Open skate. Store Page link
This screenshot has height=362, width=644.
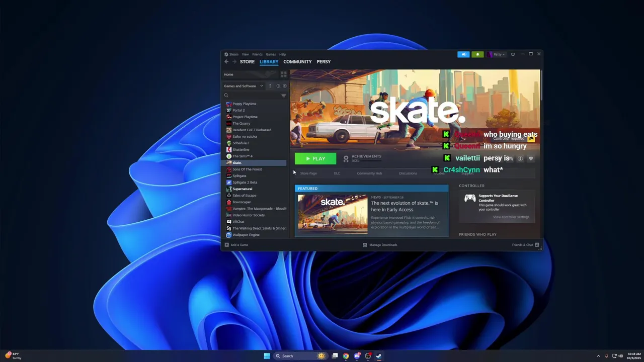(308, 173)
